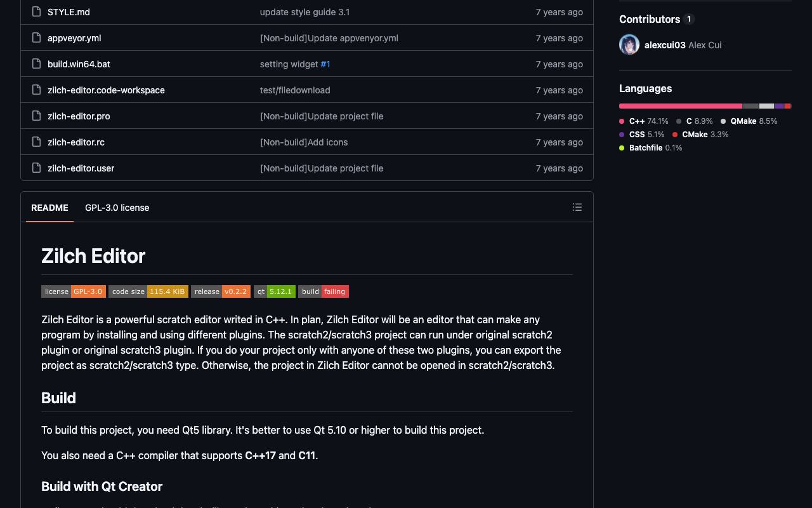Click the CSS 5.1% language link
Screen dimensions: 812x508
tap(642, 134)
